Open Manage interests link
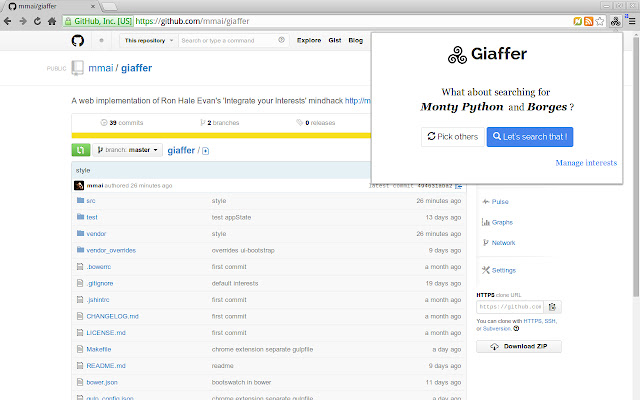The image size is (640, 400). (586, 163)
